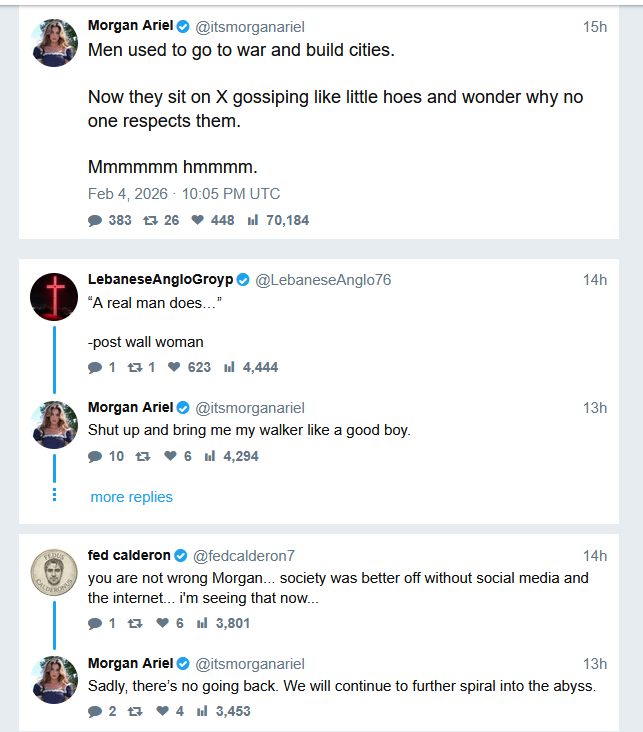
Task: Click fed calderon's coin profile picture
Action: point(54,571)
